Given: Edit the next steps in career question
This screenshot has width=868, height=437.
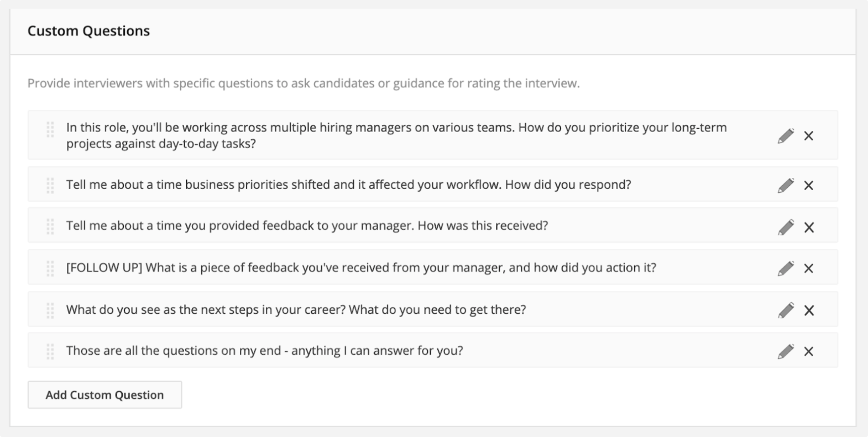Looking at the screenshot, I should click(786, 310).
